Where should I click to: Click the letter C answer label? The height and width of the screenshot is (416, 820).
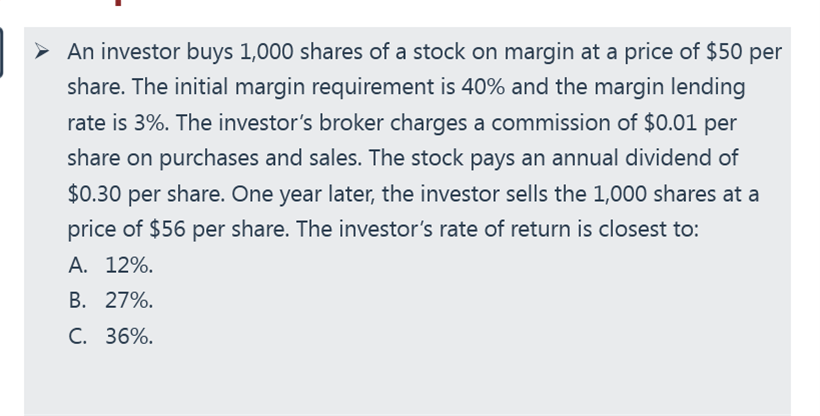coord(77,336)
